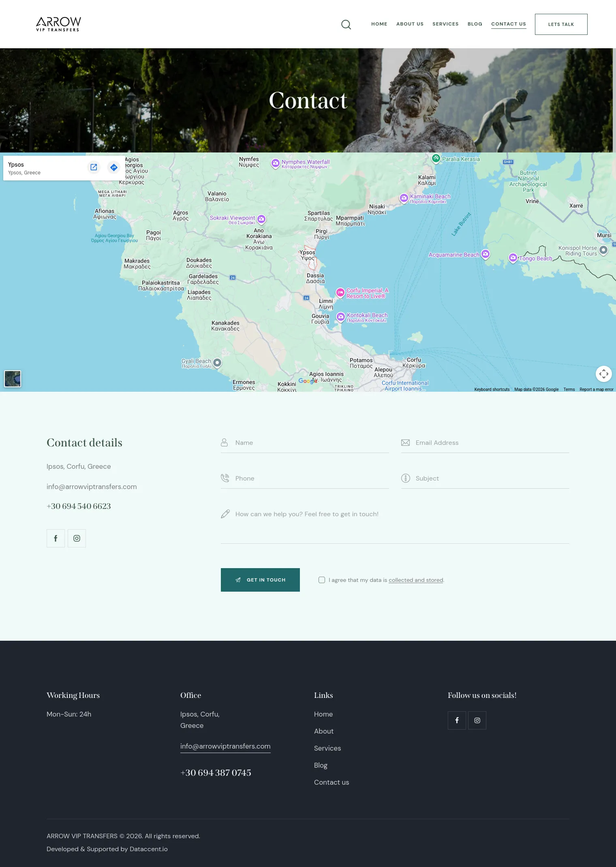The width and height of the screenshot is (616, 867).
Task: Open Ypsos in a larger map icon
Action: tap(94, 167)
